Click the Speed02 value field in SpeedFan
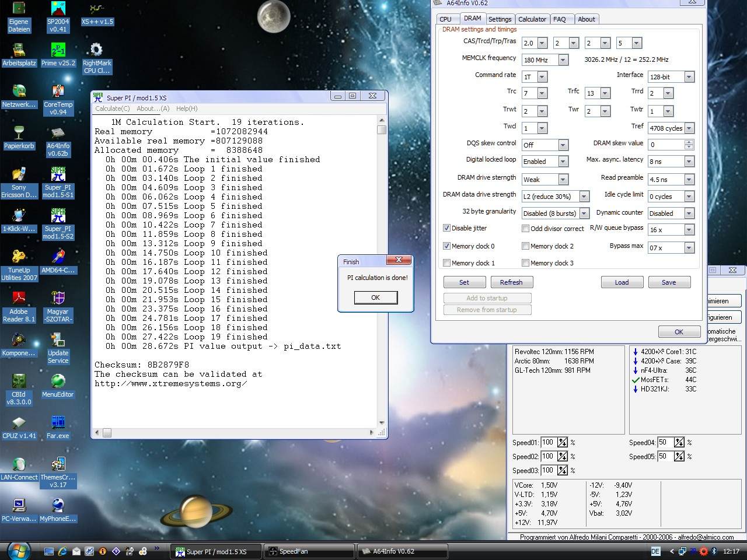Image resolution: width=747 pixels, height=560 pixels. (548, 457)
